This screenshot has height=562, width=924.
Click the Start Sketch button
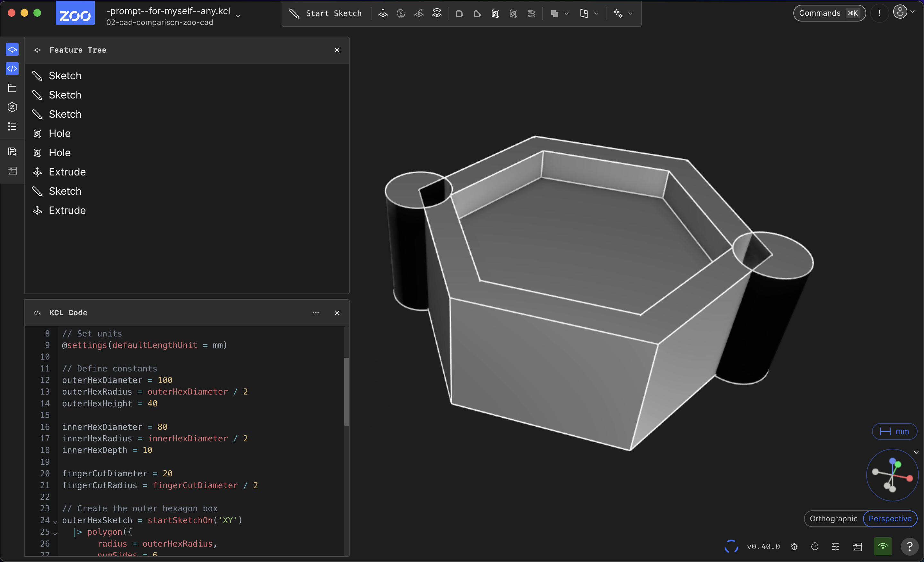[326, 14]
